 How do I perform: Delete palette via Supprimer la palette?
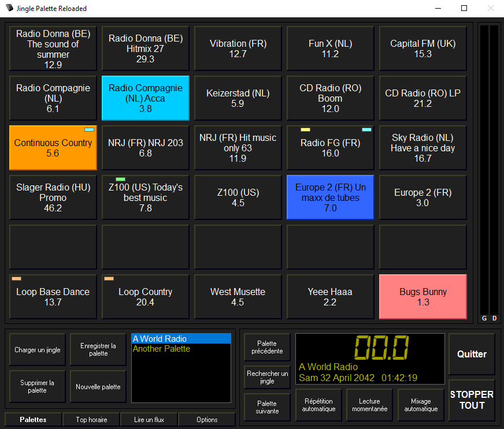point(38,387)
